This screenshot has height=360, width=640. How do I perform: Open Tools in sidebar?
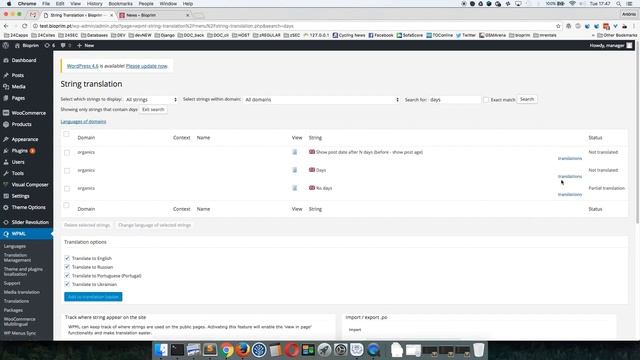click(18, 173)
